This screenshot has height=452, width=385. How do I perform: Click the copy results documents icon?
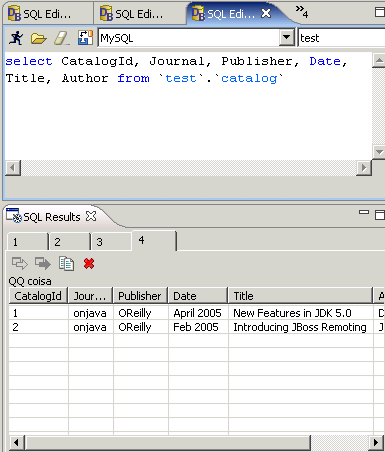(66, 264)
